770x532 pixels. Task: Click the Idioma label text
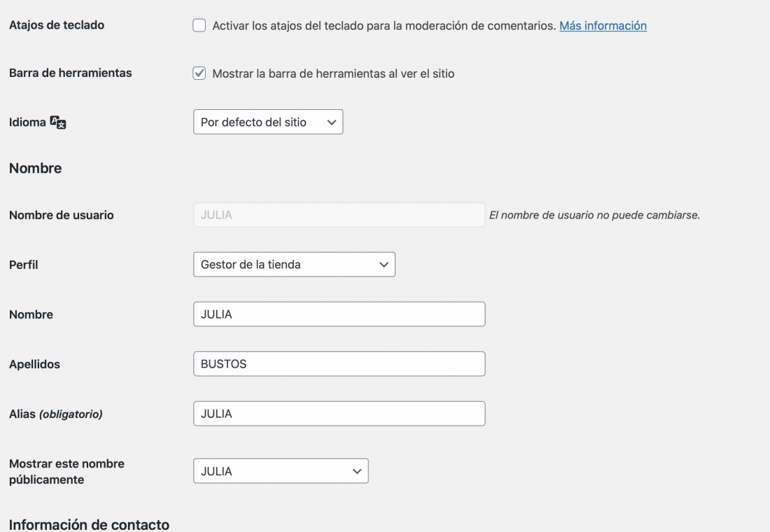coord(27,122)
